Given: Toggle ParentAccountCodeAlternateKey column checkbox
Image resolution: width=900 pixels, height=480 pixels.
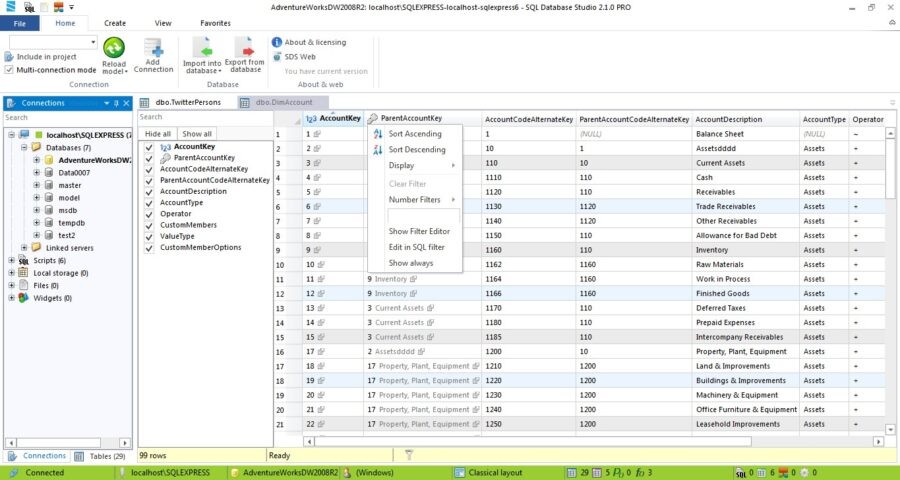Looking at the screenshot, I should click(149, 180).
